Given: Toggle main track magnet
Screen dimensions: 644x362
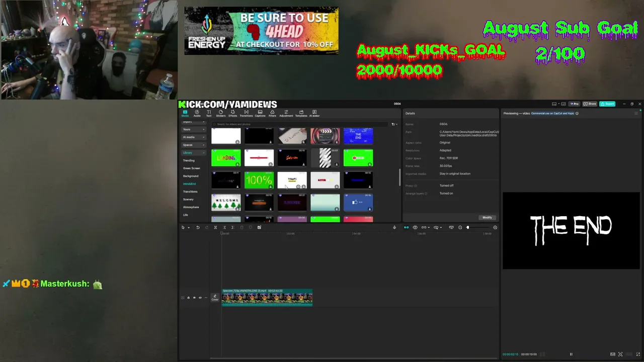Looking at the screenshot, I should pyautogui.click(x=406, y=228).
